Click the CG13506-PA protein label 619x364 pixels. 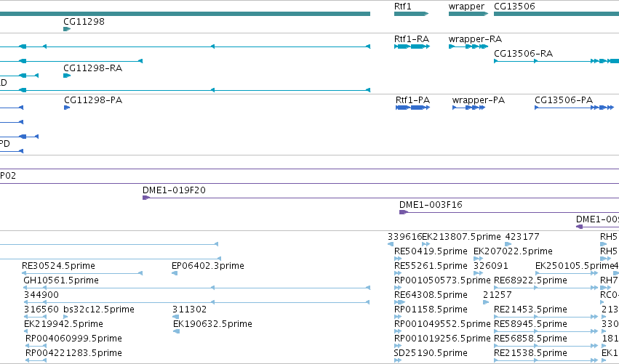tap(564, 100)
